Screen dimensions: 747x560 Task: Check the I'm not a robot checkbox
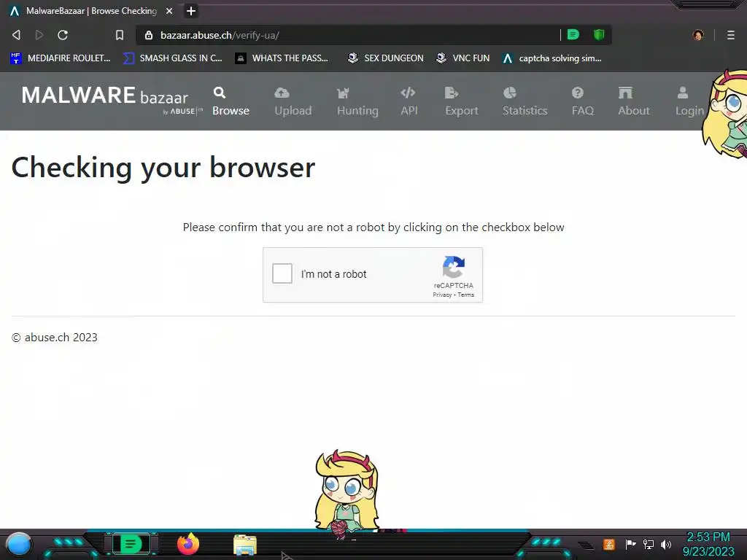click(x=282, y=274)
